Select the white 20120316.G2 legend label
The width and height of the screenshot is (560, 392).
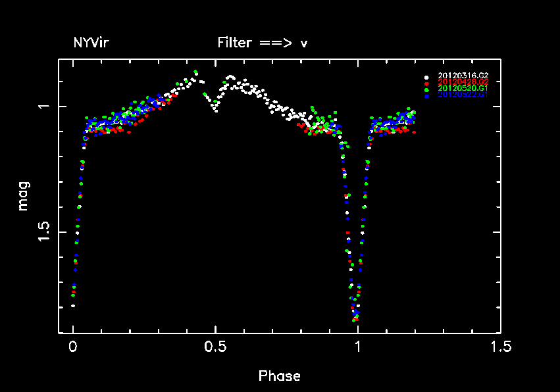coord(463,76)
